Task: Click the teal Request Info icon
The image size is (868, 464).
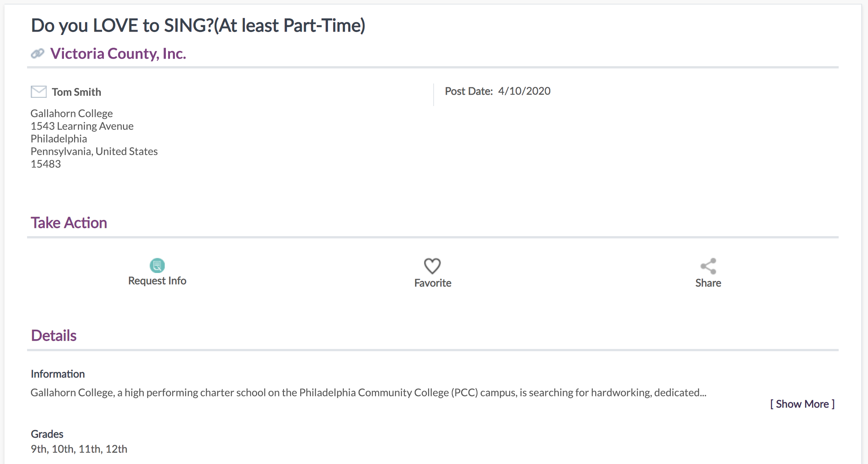Action: coord(157,265)
